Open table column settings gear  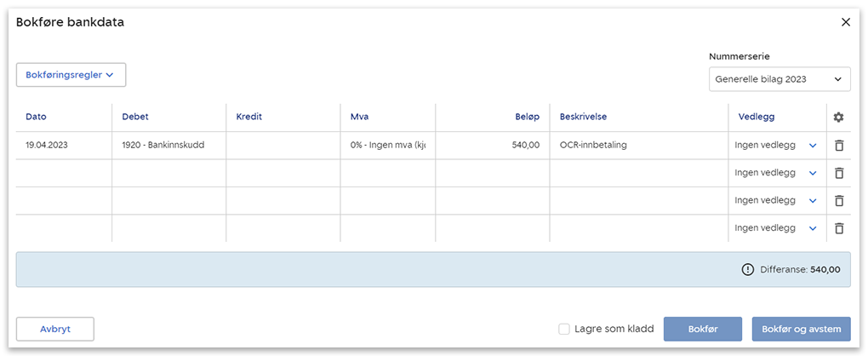pos(838,118)
